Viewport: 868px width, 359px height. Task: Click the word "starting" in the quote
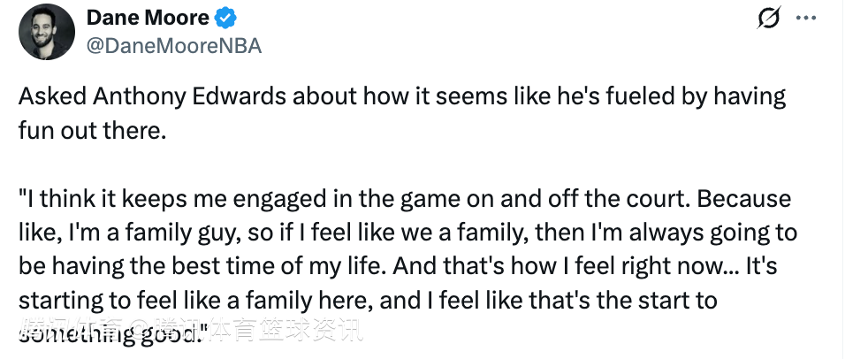click(59, 301)
